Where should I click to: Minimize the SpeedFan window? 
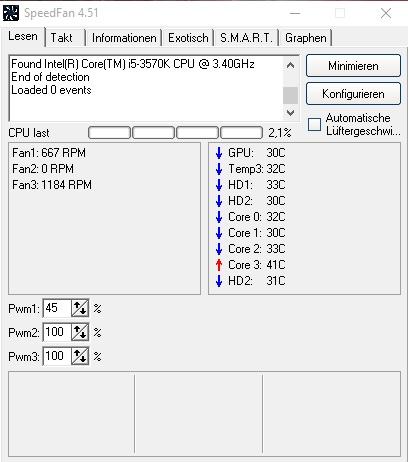(x=295, y=13)
